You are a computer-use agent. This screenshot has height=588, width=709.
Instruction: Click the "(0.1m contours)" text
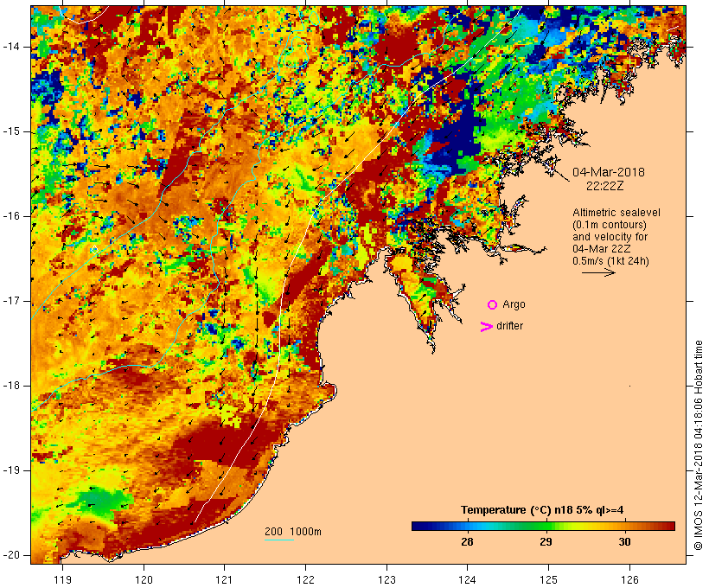tap(609, 225)
